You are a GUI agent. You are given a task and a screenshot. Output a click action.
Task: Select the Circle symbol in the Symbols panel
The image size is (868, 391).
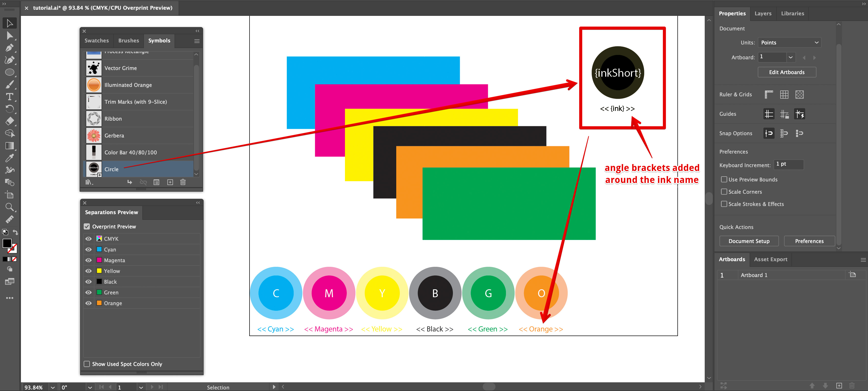[x=111, y=169]
